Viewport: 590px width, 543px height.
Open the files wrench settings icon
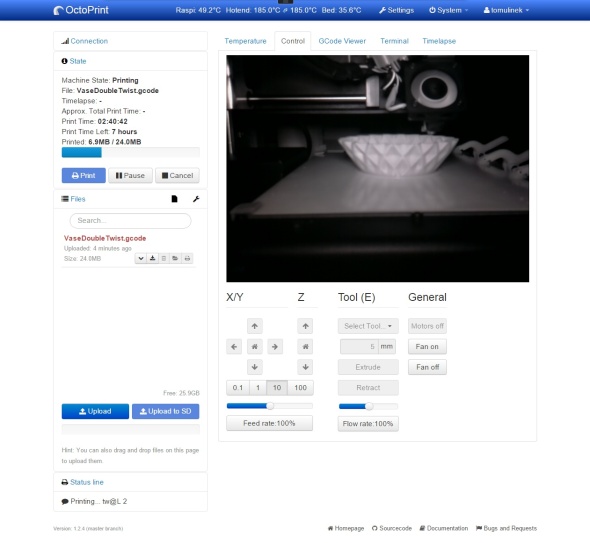click(x=196, y=199)
